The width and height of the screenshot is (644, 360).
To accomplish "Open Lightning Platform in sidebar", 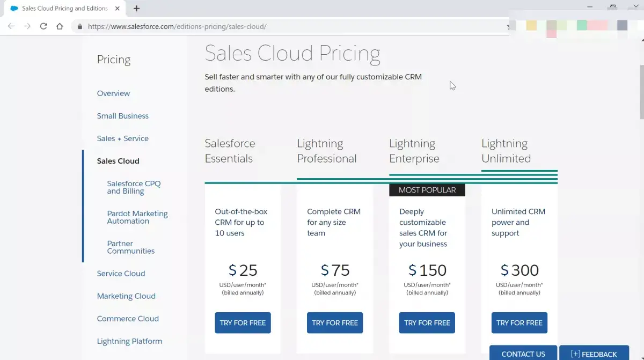I will point(129,341).
